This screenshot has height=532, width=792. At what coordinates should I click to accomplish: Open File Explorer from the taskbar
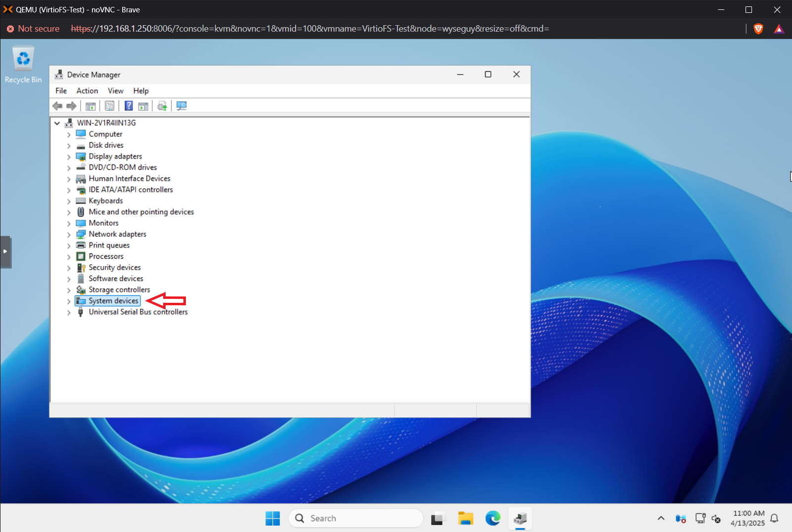point(465,518)
